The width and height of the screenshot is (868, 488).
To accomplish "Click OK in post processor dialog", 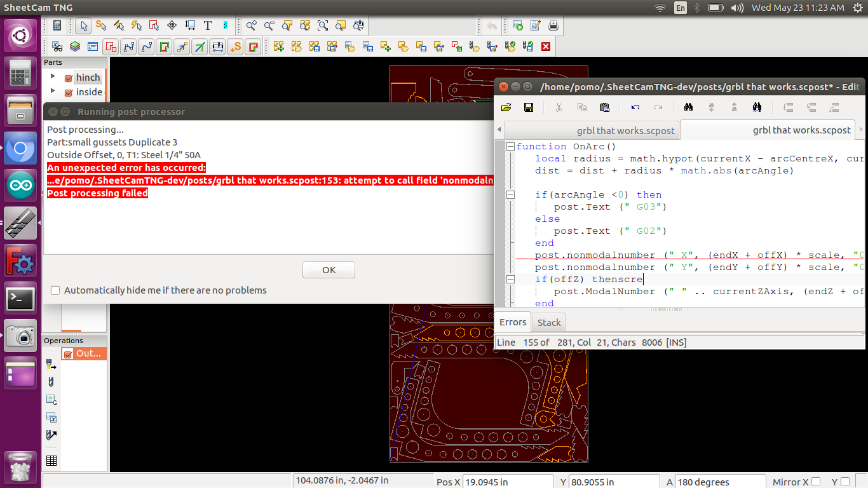I will 329,270.
